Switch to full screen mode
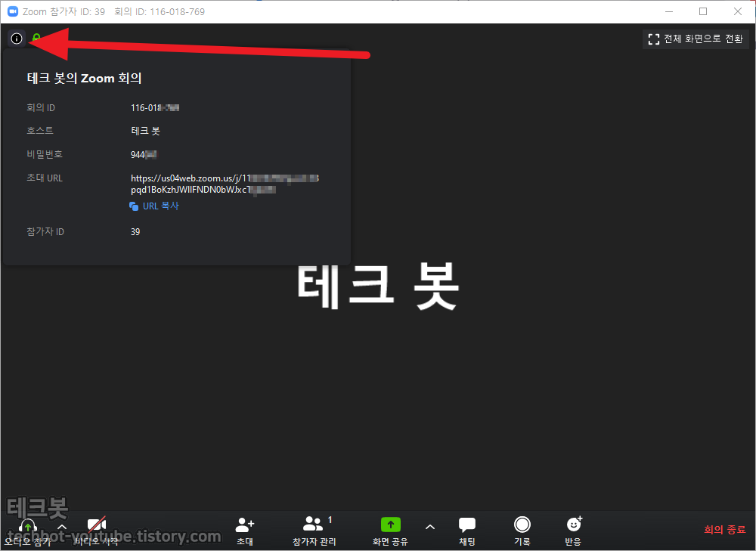 click(x=696, y=39)
